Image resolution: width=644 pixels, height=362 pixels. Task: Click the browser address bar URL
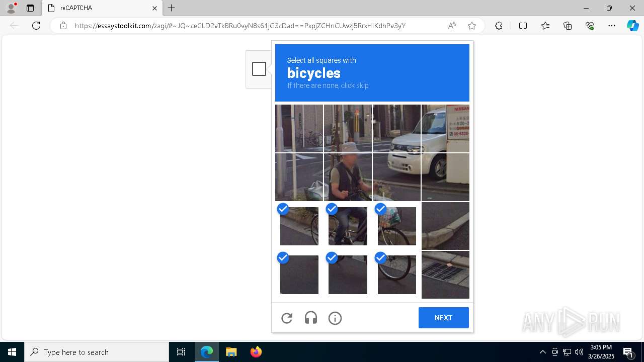[x=240, y=26]
